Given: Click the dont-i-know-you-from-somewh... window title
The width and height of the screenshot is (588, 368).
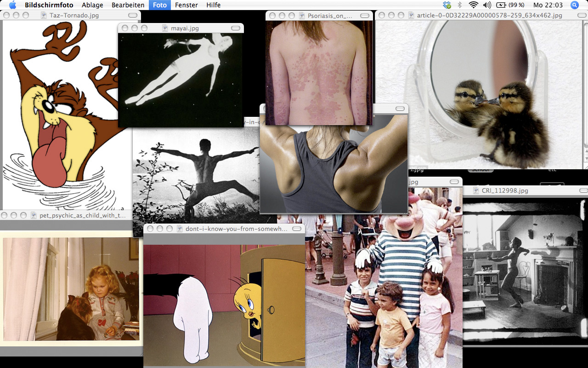Looking at the screenshot, I should pyautogui.click(x=237, y=228).
